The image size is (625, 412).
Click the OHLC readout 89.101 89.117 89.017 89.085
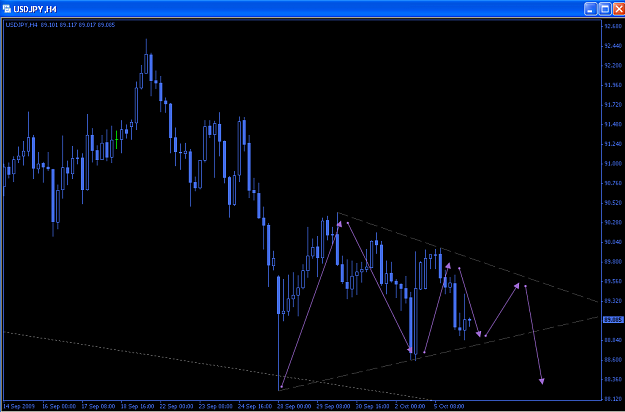pyautogui.click(x=78, y=25)
